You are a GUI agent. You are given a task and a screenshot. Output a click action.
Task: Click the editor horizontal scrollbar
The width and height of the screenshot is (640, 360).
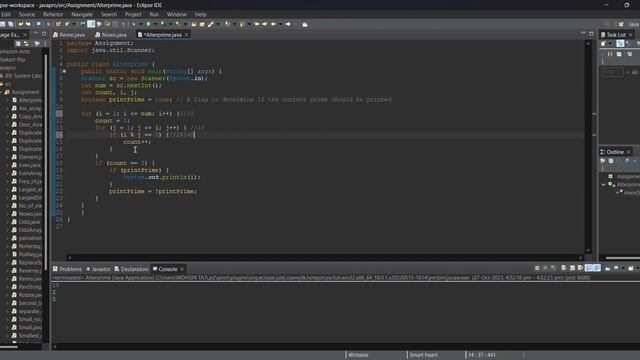(324, 258)
